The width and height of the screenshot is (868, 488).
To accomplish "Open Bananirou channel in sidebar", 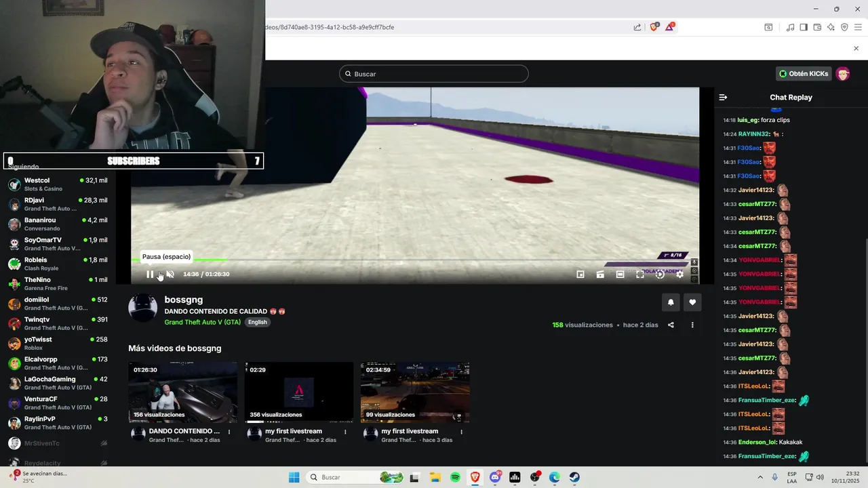I will point(57,224).
